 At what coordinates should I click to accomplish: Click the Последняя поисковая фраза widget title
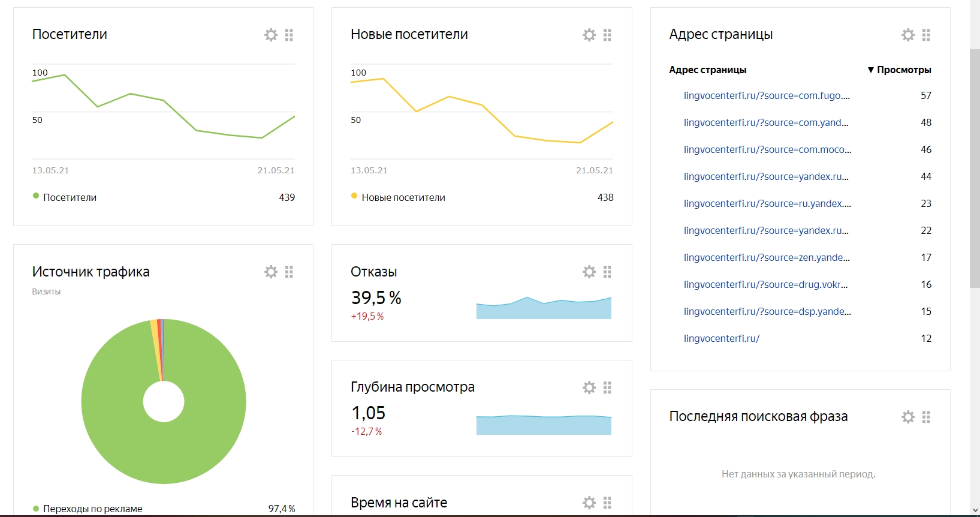click(758, 416)
